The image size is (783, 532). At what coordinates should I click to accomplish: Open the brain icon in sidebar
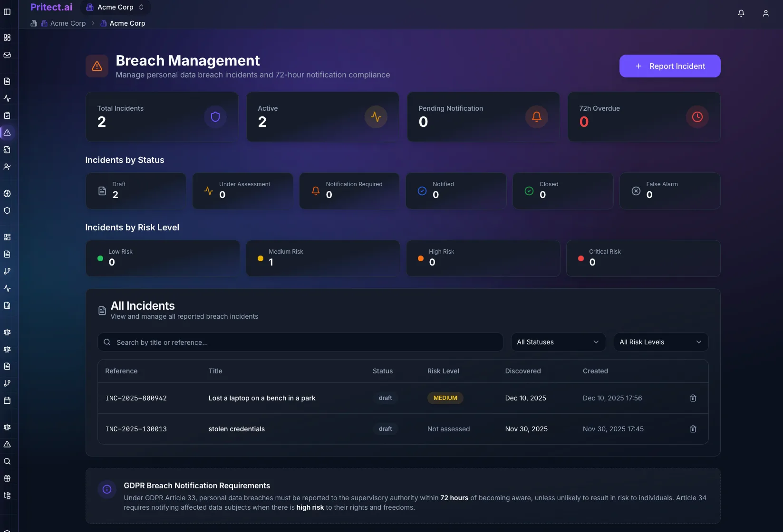(7, 193)
